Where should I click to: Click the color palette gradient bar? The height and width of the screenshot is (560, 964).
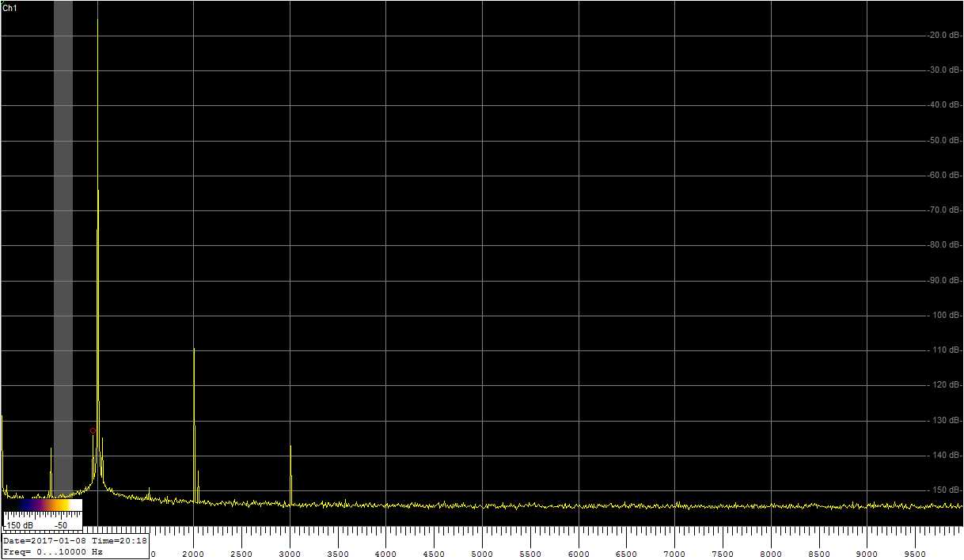(x=43, y=505)
